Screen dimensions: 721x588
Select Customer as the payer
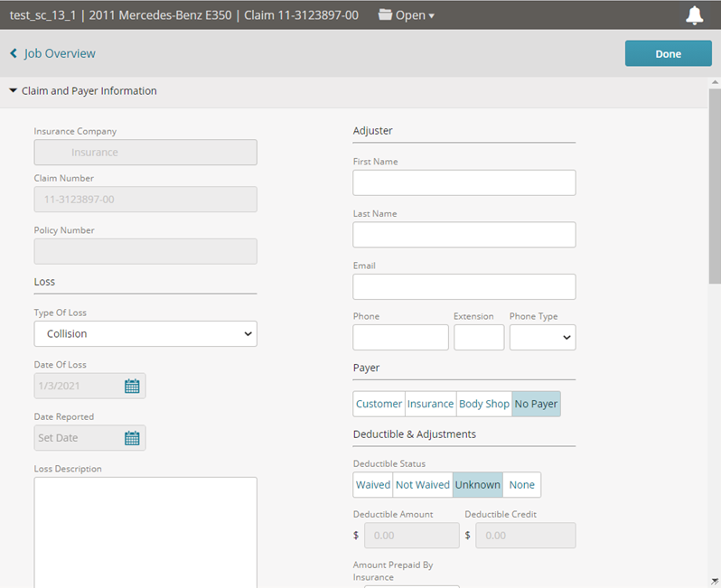(379, 404)
